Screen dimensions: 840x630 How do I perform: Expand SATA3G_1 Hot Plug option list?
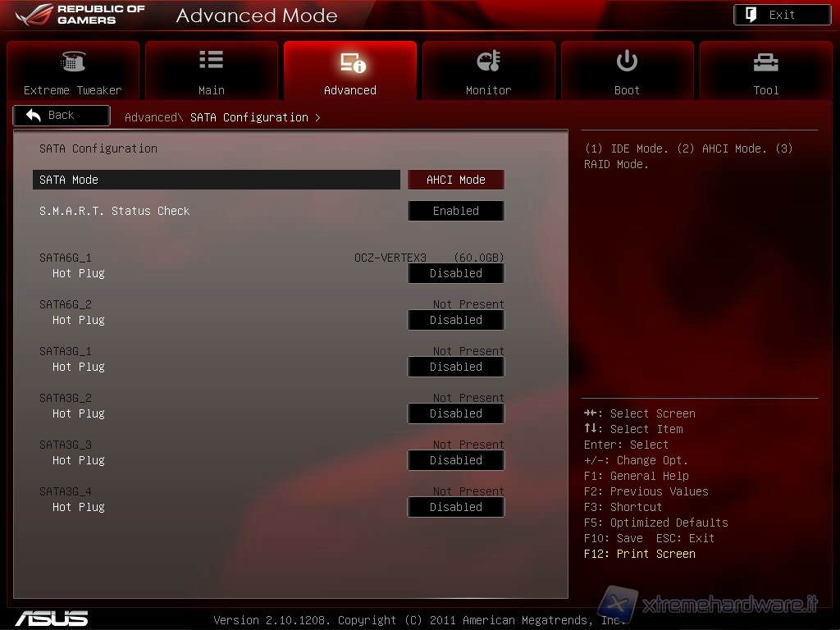pyautogui.click(x=456, y=367)
